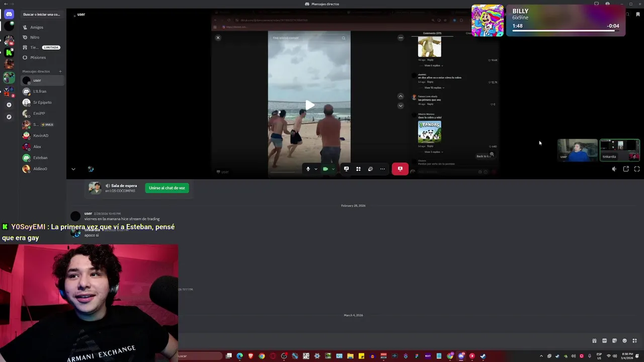Image resolution: width=644 pixels, height=362 pixels.
Task: Open Google Chrome from taskbar
Action: (x=262, y=356)
